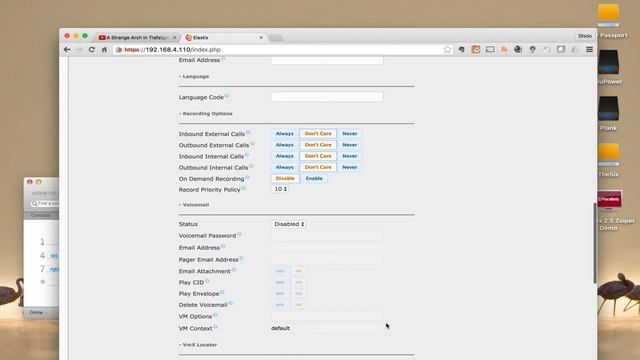Viewport: 640px width, 360px height.
Task: Open the Chrome hamburger menu
Action: click(x=589, y=49)
